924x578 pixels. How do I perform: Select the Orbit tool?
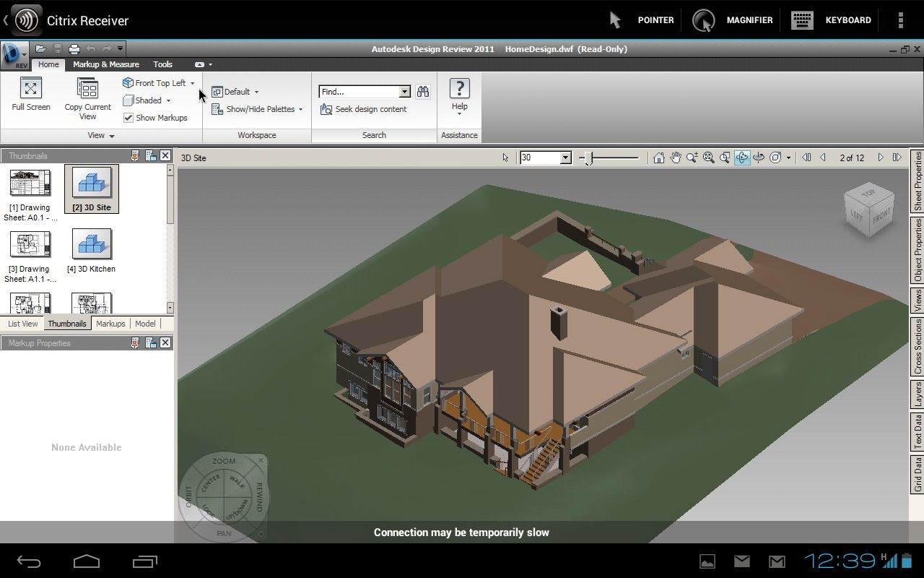click(742, 158)
